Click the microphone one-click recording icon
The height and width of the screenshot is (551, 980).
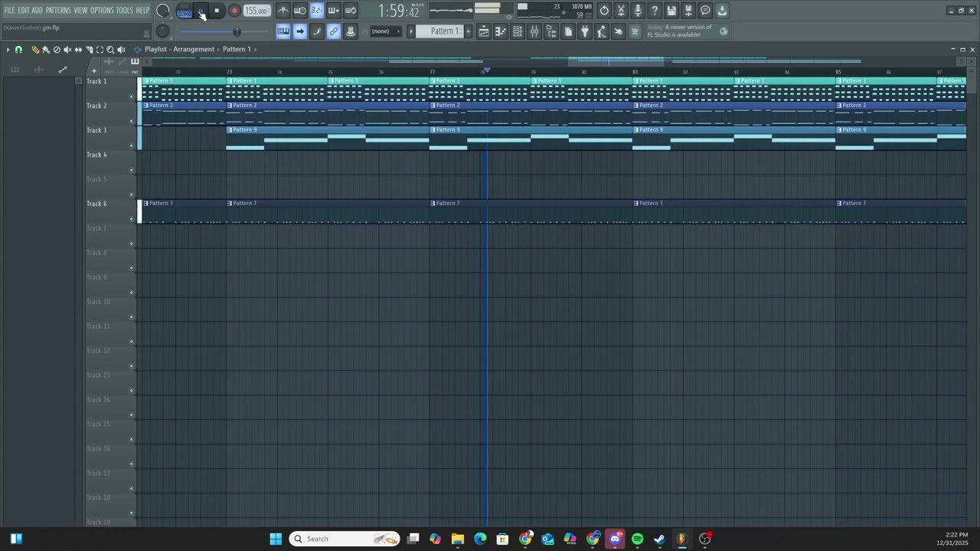[x=638, y=11]
